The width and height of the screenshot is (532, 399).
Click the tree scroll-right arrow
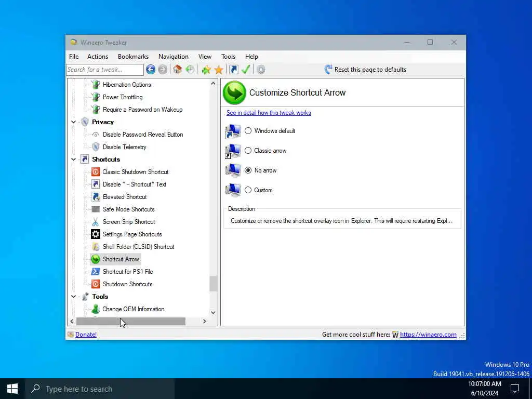point(204,321)
